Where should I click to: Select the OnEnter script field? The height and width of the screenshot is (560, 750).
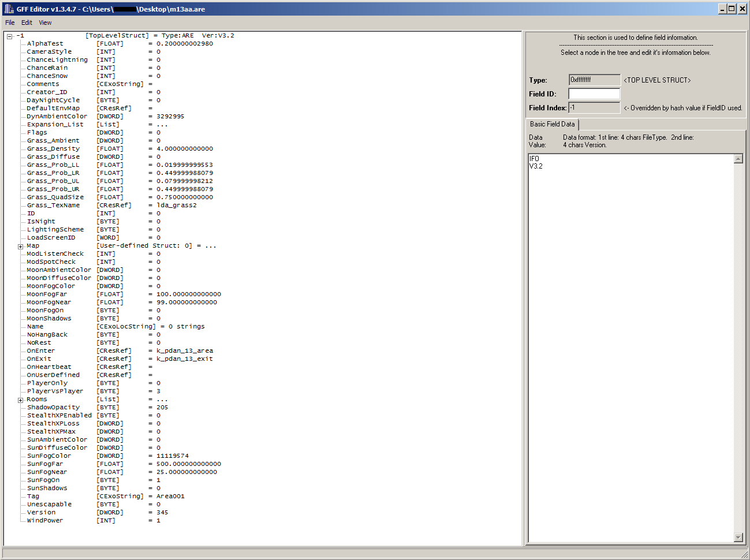(40, 351)
